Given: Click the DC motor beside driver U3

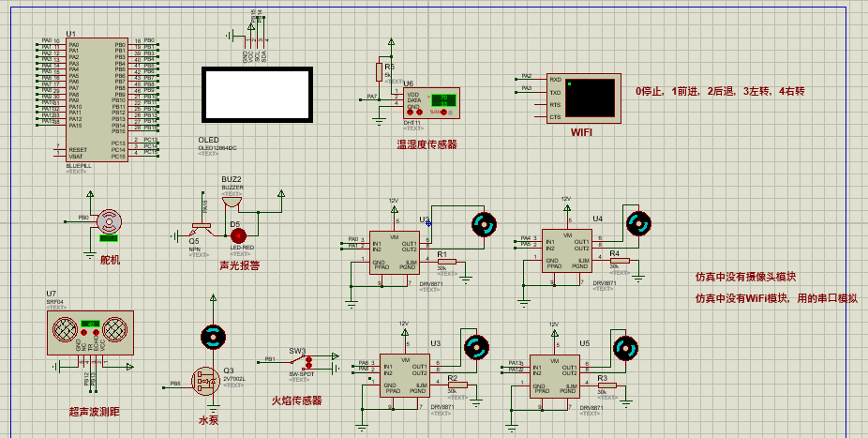Looking at the screenshot, I should pos(474,348).
